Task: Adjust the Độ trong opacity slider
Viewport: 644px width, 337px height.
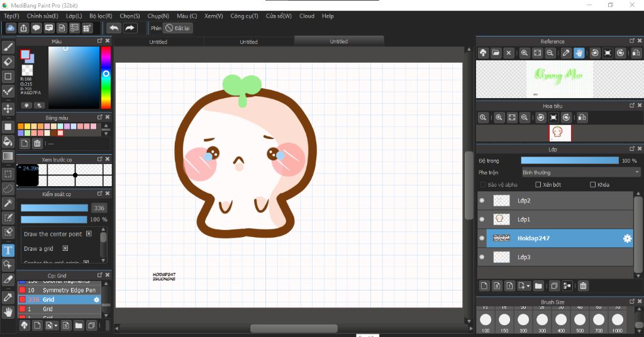Action: 570,160
